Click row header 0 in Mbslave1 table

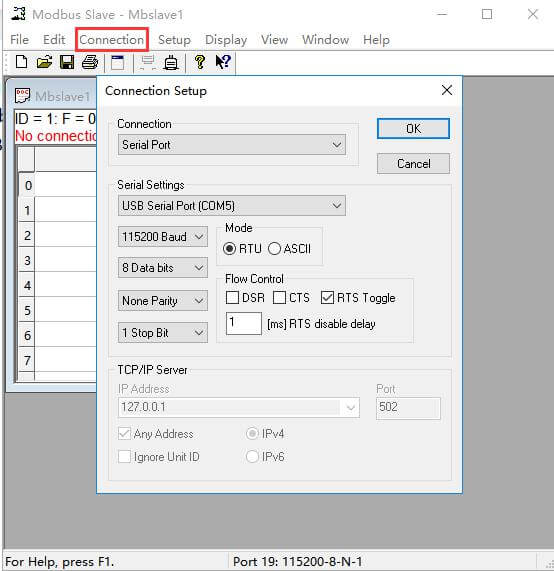[27, 185]
